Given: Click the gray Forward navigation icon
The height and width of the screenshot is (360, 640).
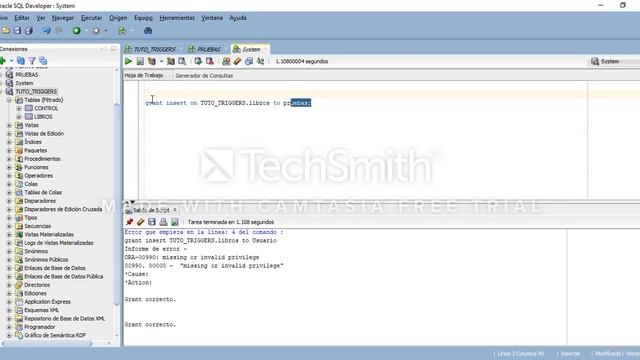Looking at the screenshot, I should (96, 31).
